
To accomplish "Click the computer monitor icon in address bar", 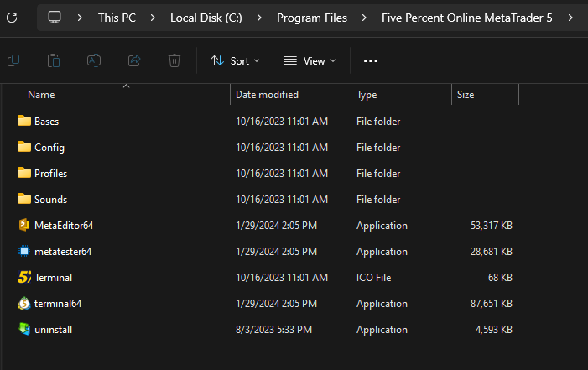I will 55,18.
